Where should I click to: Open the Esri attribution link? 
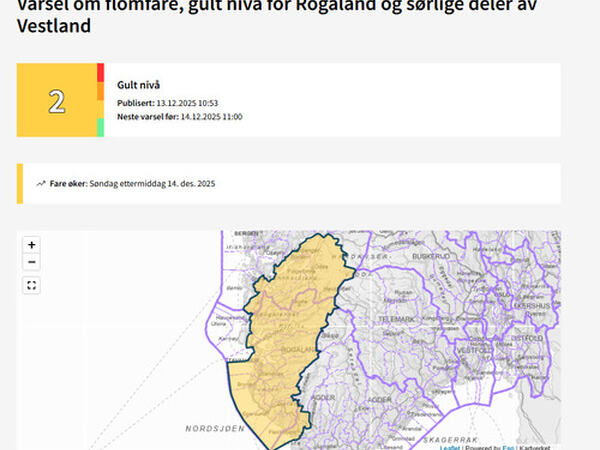pos(508,447)
